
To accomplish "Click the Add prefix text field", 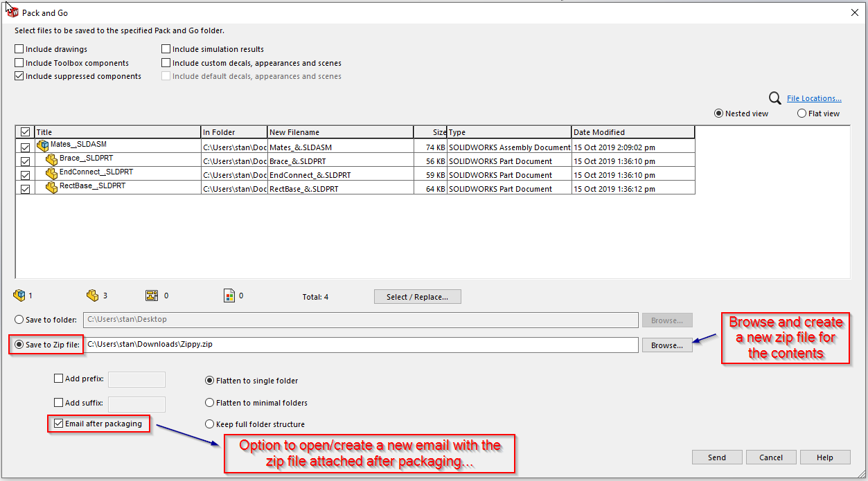I will coord(136,379).
